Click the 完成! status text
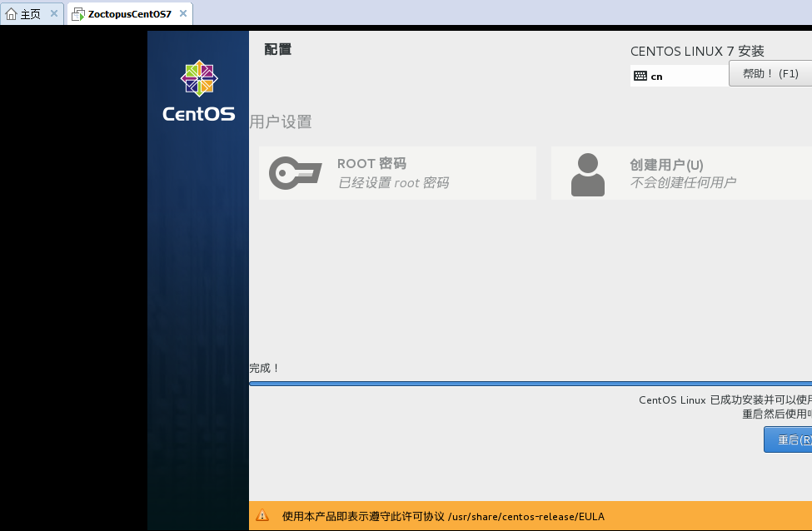This screenshot has width=812, height=531. [265, 368]
